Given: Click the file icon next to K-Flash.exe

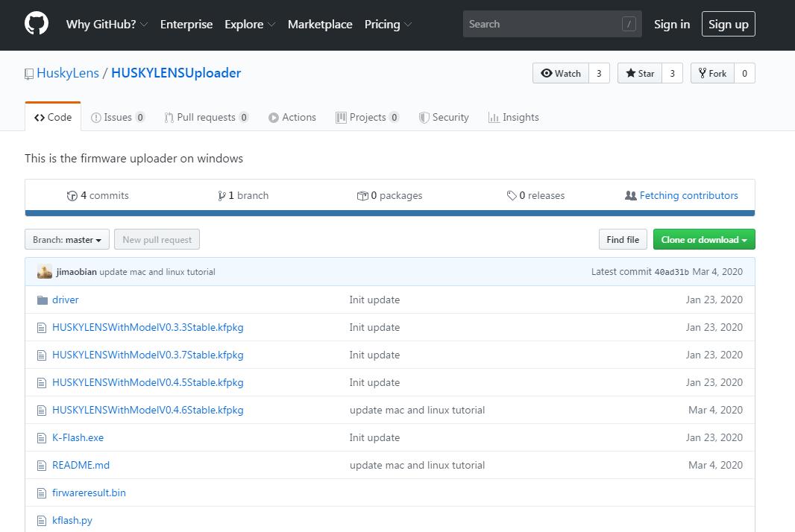Looking at the screenshot, I should pos(42,438).
